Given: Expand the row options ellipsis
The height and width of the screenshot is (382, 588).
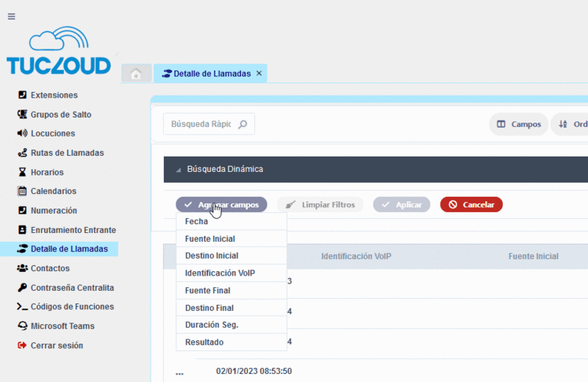Looking at the screenshot, I should (179, 373).
